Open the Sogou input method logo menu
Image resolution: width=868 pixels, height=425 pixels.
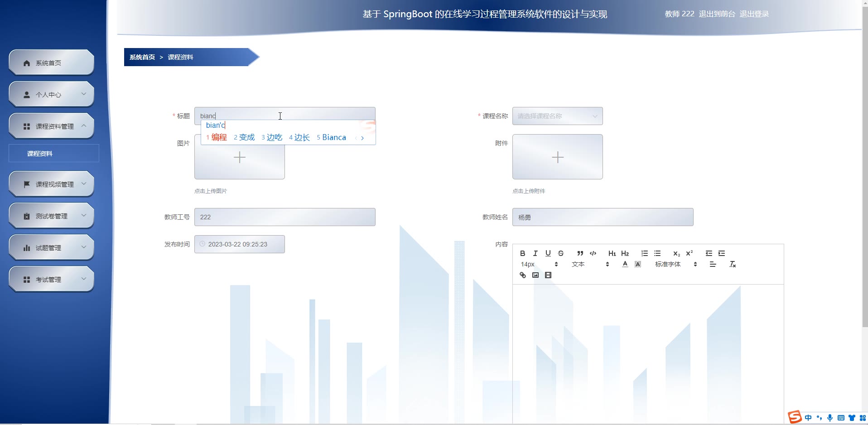(795, 417)
